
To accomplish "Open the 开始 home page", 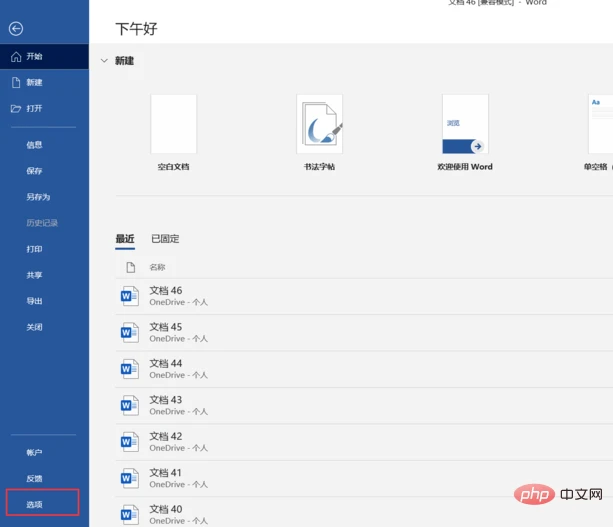I will pos(44,57).
